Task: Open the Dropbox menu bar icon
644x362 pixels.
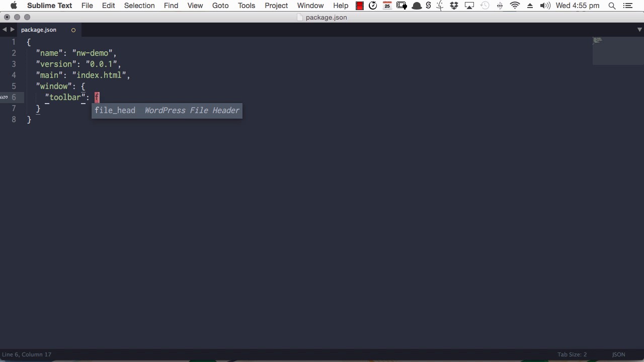Action: pos(454,6)
